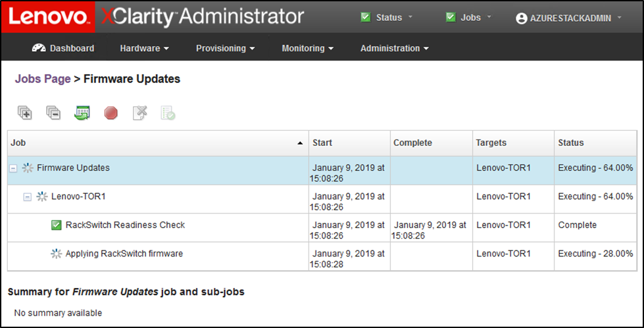Image resolution: width=644 pixels, height=328 pixels.
Task: Click the Export as CSV icon
Action: 82,112
